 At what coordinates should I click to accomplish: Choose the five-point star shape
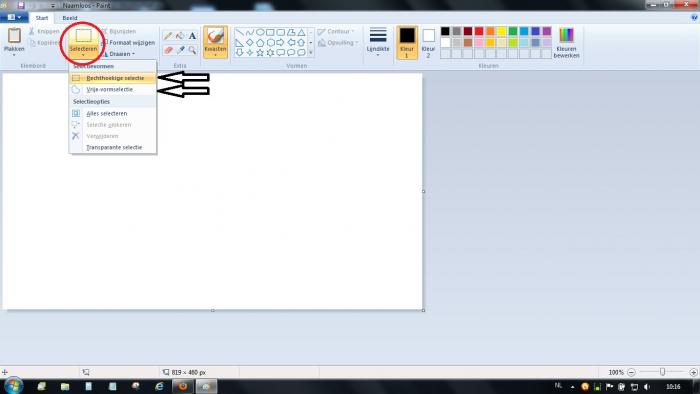[x=260, y=53]
